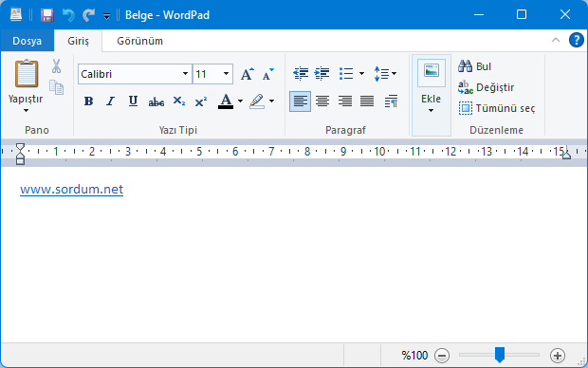Minimize the WordPad window

click(x=479, y=14)
